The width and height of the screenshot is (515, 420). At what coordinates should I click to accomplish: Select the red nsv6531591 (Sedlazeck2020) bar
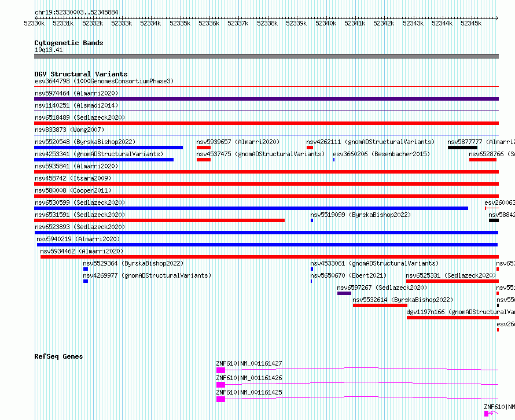159,220
